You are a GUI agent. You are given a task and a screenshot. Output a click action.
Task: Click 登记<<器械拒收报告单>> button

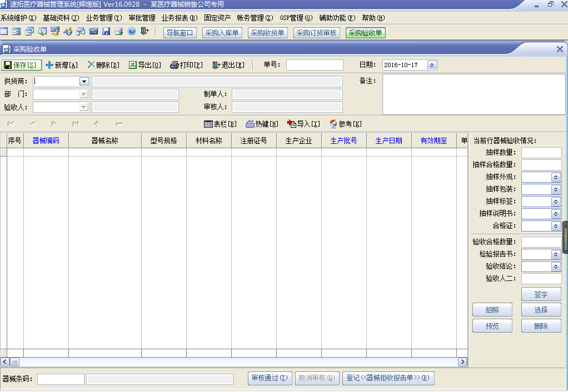coord(388,378)
